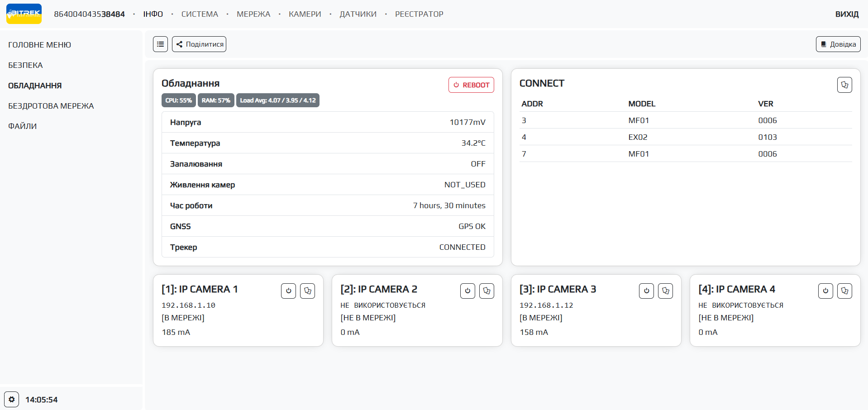Screen dimensions: 868x410
Task: Click the overlapping pages icon on IP Camera 2
Action: (x=486, y=291)
